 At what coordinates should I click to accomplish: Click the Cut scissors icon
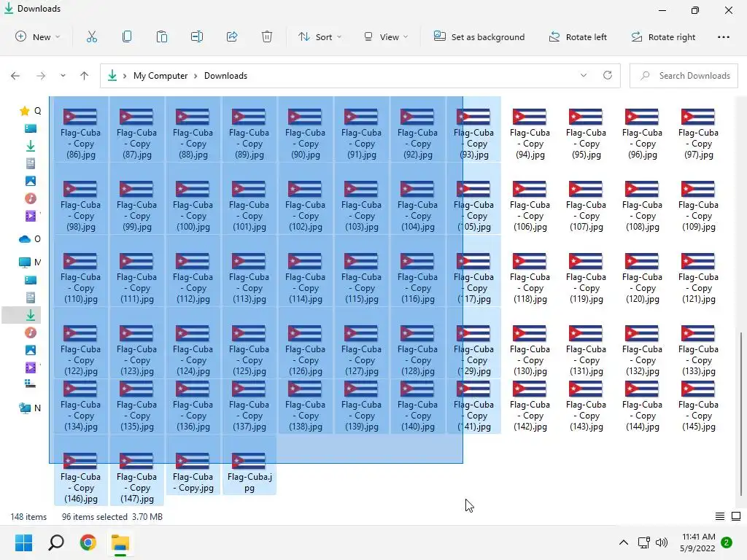click(x=92, y=36)
